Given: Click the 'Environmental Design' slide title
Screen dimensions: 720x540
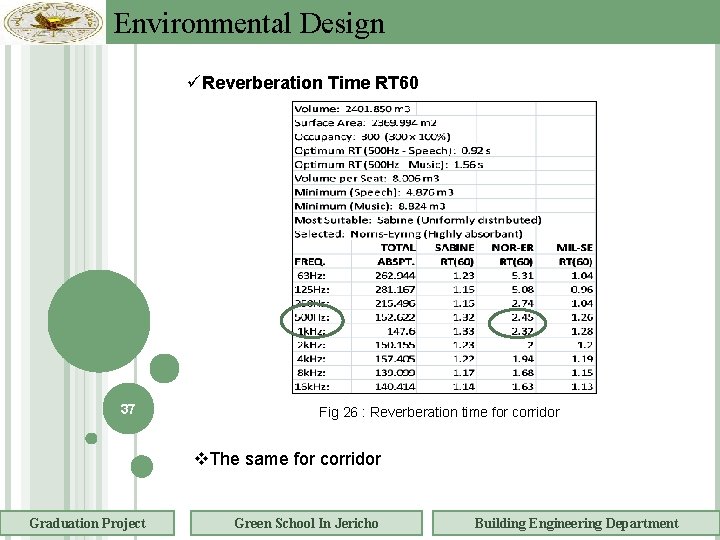Looking at the screenshot, I should coord(249,24).
